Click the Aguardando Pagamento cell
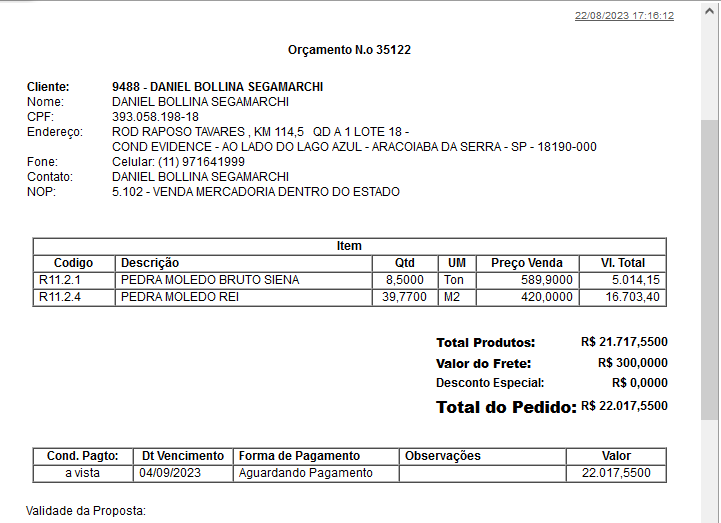The height and width of the screenshot is (523, 721). [305, 473]
